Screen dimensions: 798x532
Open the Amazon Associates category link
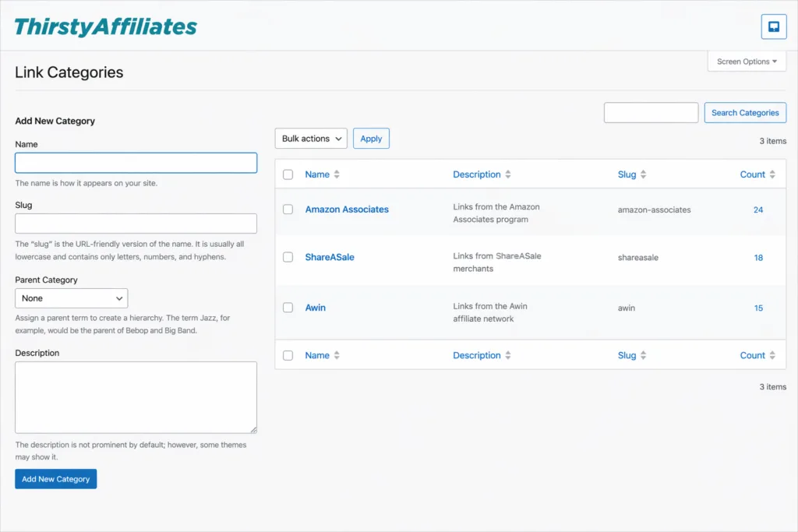347,210
